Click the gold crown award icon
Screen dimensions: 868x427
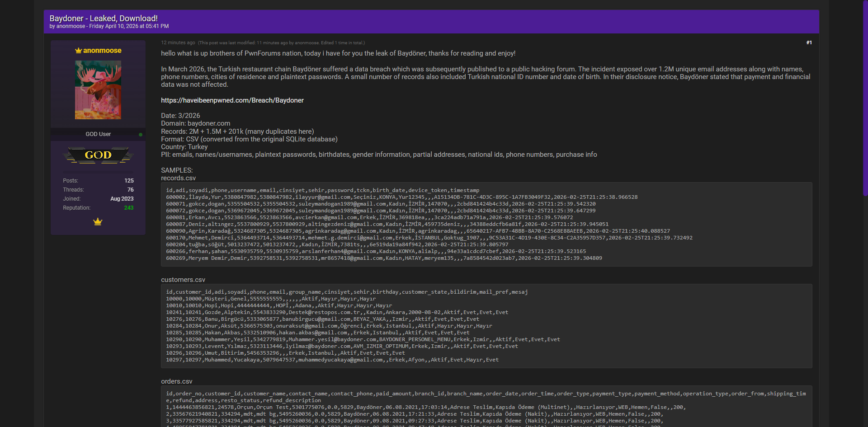(98, 222)
